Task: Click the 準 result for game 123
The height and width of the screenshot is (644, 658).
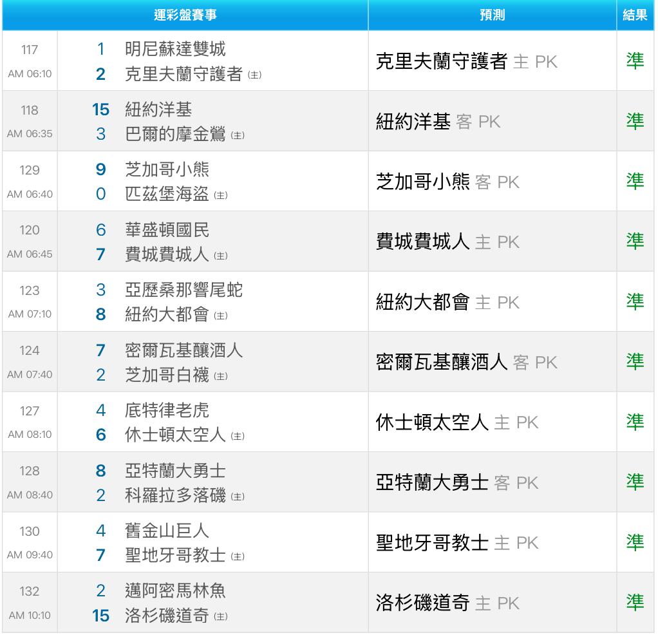Action: pos(635,301)
